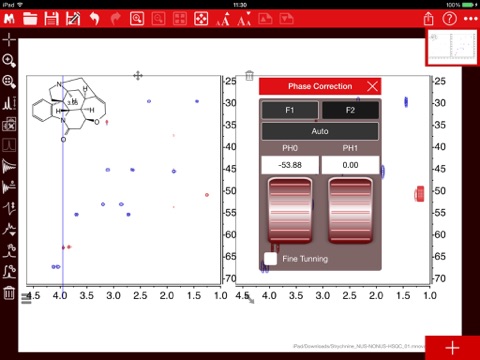480x360 pixels.
Task: Enable the Fine Tunning checkbox
Action: (270, 259)
